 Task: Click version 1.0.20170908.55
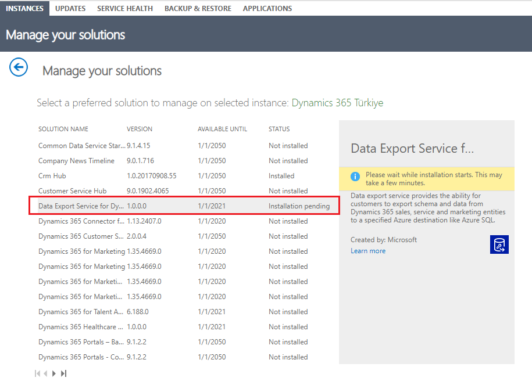tap(151, 176)
